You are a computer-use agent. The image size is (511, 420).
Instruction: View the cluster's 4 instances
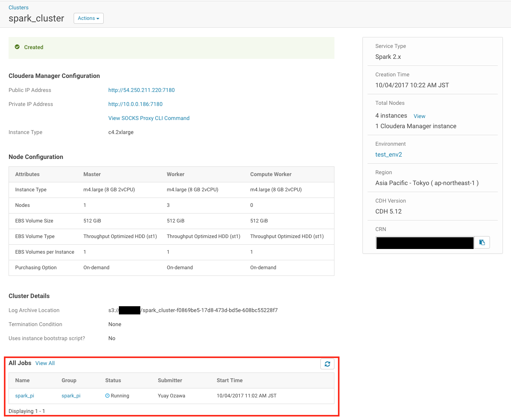coord(419,116)
